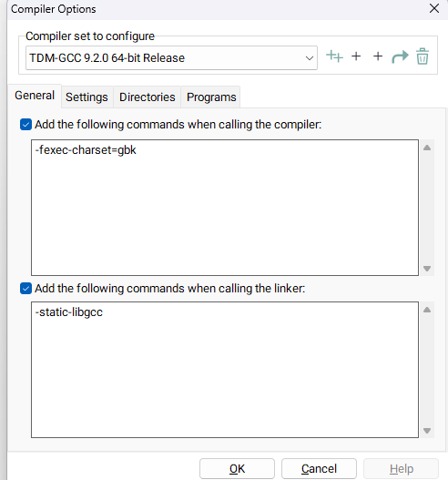
Task: Switch to the General tab
Action: click(x=35, y=96)
